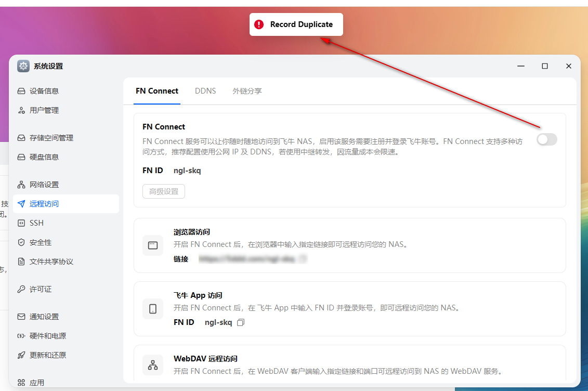Open 更新和还原 page
Viewport: 588px width, 391px height.
[66, 355]
